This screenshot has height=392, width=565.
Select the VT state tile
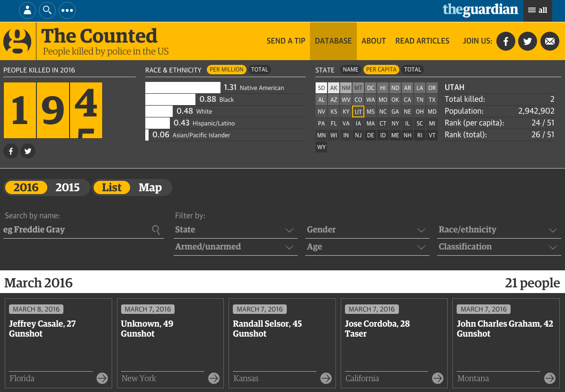tap(432, 135)
